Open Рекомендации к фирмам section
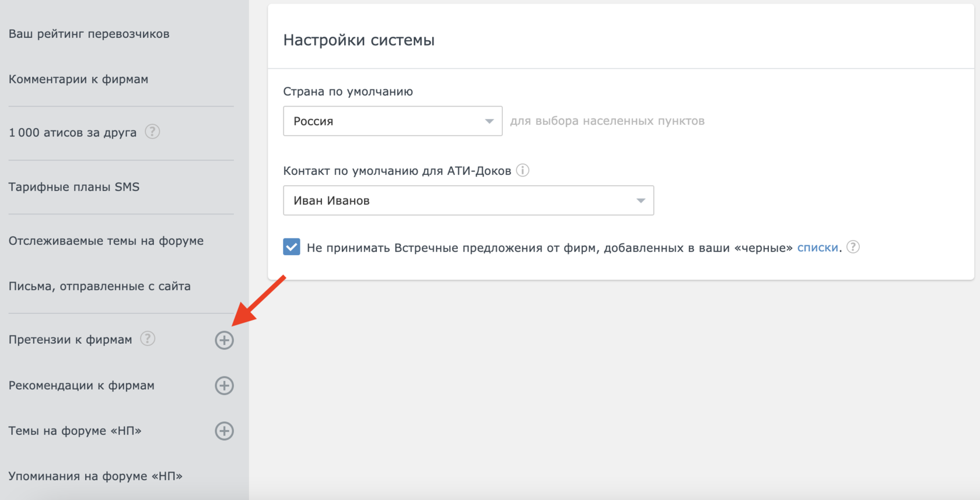Viewport: 980px width, 500px height. tap(82, 386)
